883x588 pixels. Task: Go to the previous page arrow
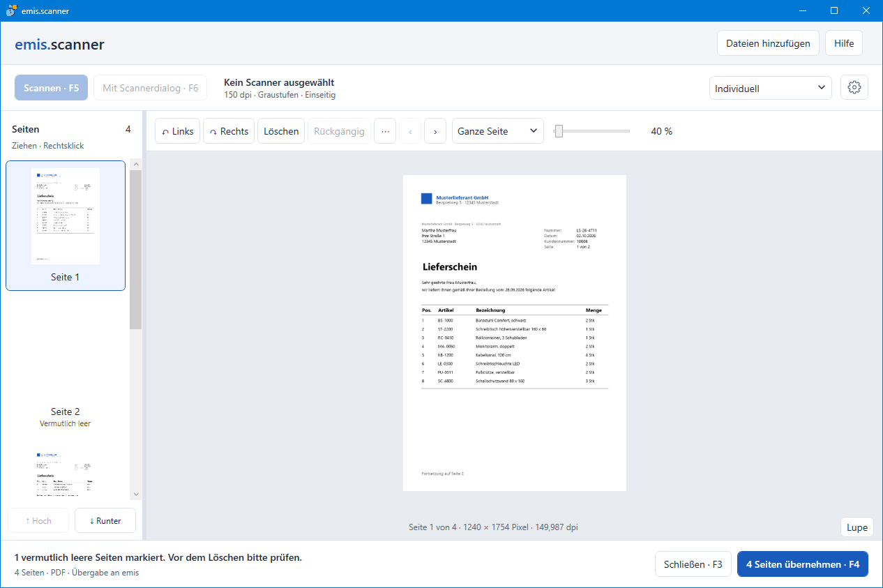tap(410, 131)
